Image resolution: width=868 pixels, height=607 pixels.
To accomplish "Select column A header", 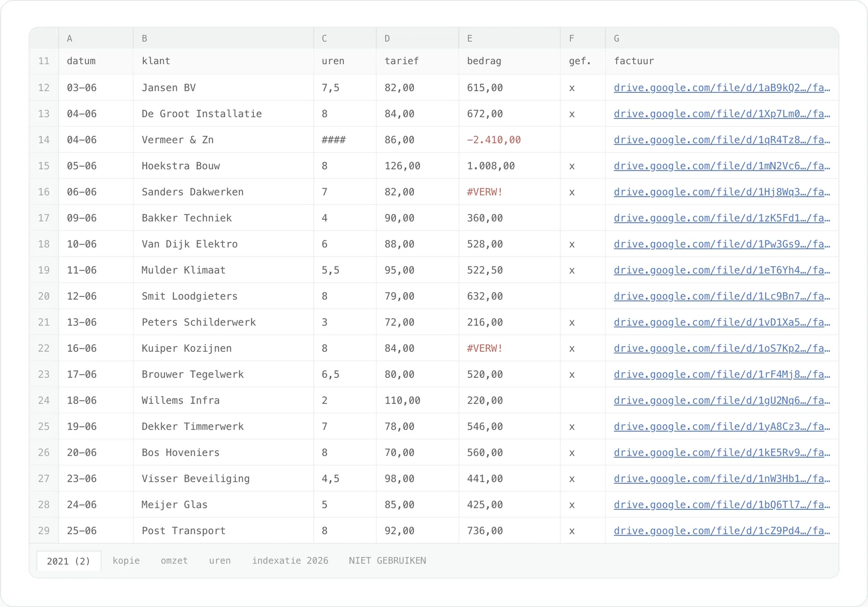I will (x=96, y=39).
